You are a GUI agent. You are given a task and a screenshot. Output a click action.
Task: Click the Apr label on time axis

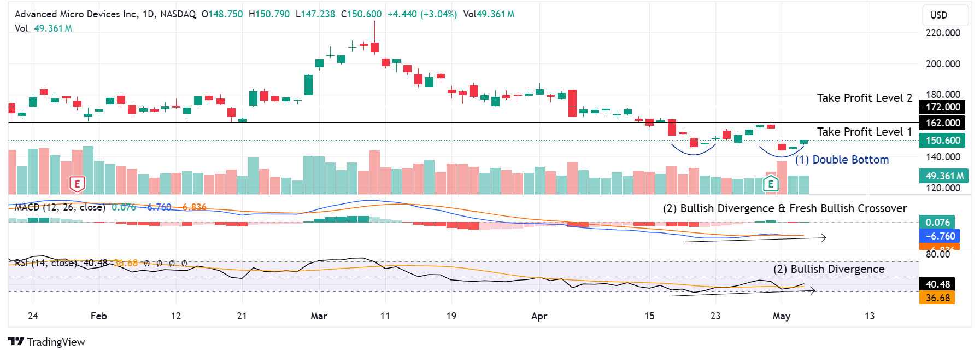539,316
